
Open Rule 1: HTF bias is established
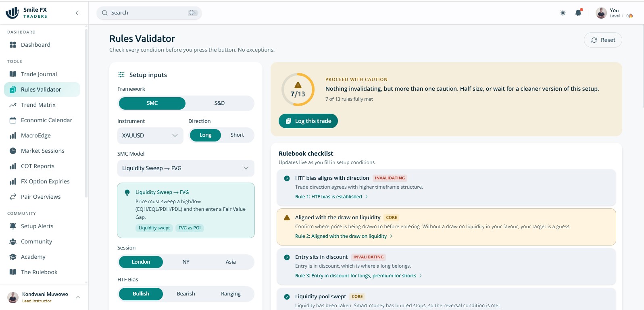[331, 197]
